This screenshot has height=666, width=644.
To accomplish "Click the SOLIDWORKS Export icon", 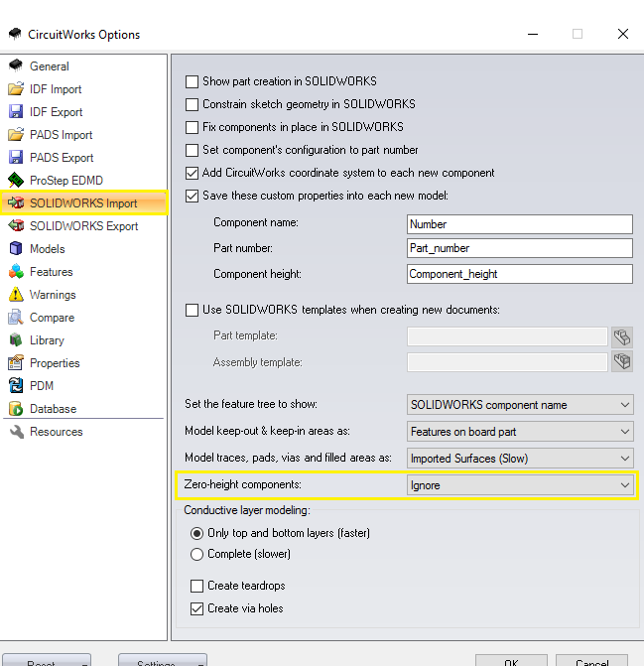I will point(16,225).
